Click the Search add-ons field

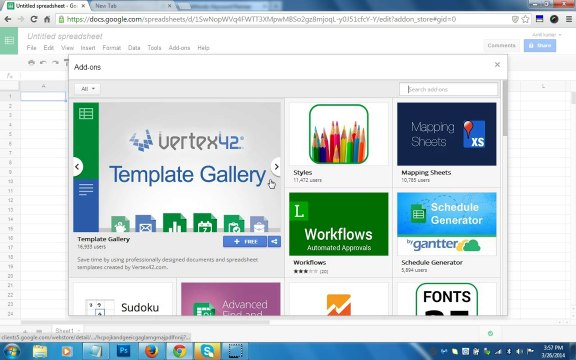click(x=449, y=89)
